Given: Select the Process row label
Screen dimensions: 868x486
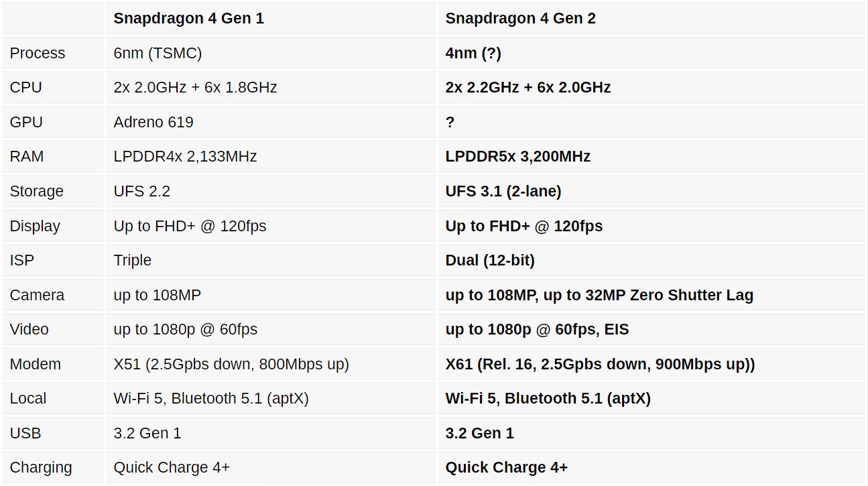Looking at the screenshot, I should click(38, 54).
